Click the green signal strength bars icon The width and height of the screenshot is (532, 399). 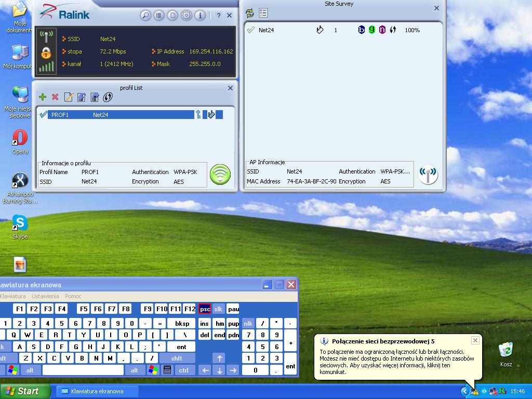(x=46, y=66)
